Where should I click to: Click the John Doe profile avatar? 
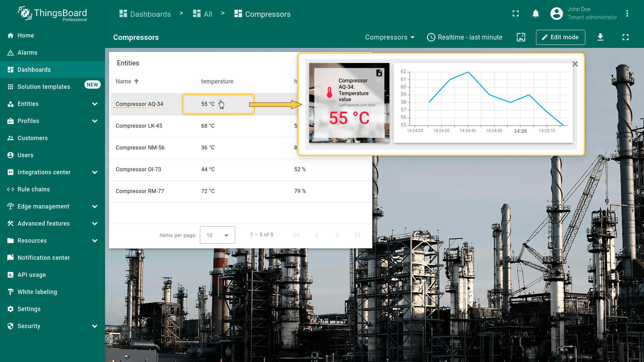[556, 14]
